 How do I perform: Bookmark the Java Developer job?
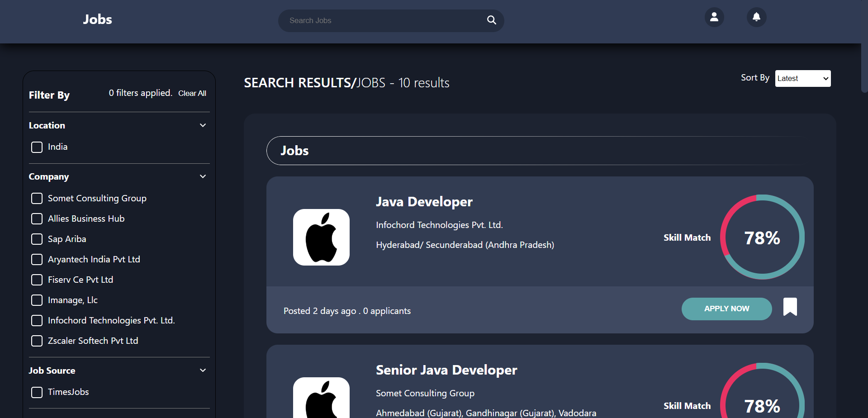click(790, 307)
